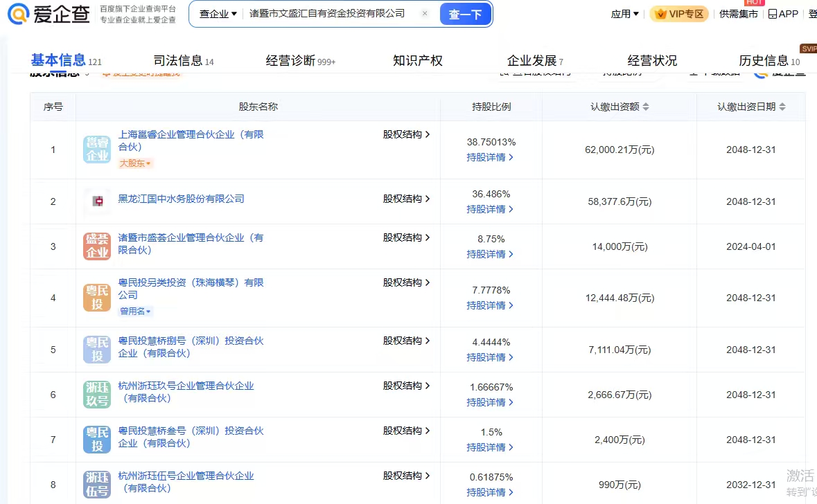Expand 股权结构 for 上海嵩睿企业

[406, 134]
